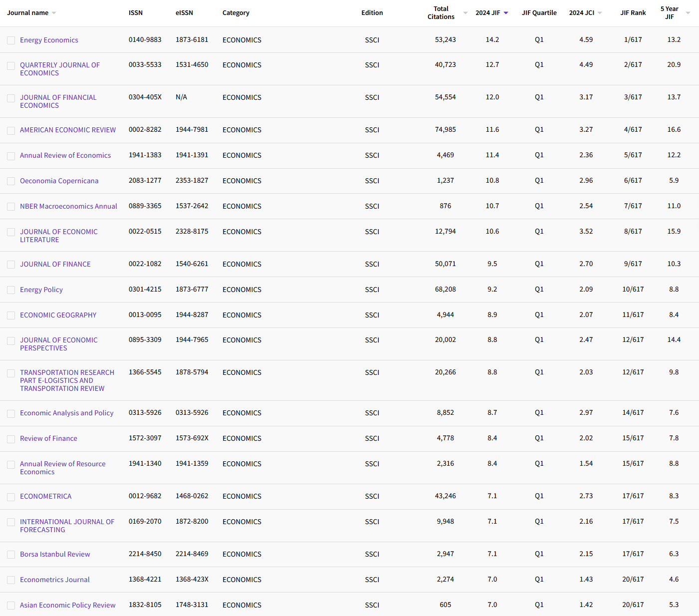Open JOURNAL OF FINANCIAL ECONOMICS link
The height and width of the screenshot is (616, 699).
click(58, 101)
